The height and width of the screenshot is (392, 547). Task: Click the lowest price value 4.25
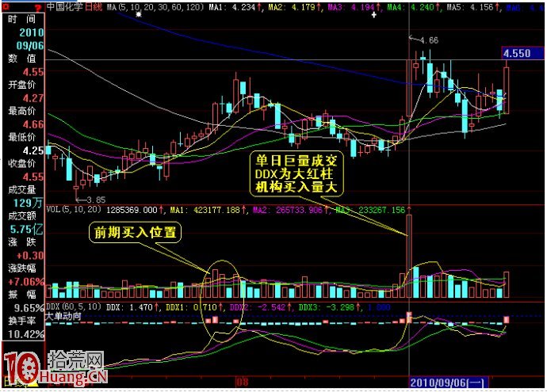(33, 151)
